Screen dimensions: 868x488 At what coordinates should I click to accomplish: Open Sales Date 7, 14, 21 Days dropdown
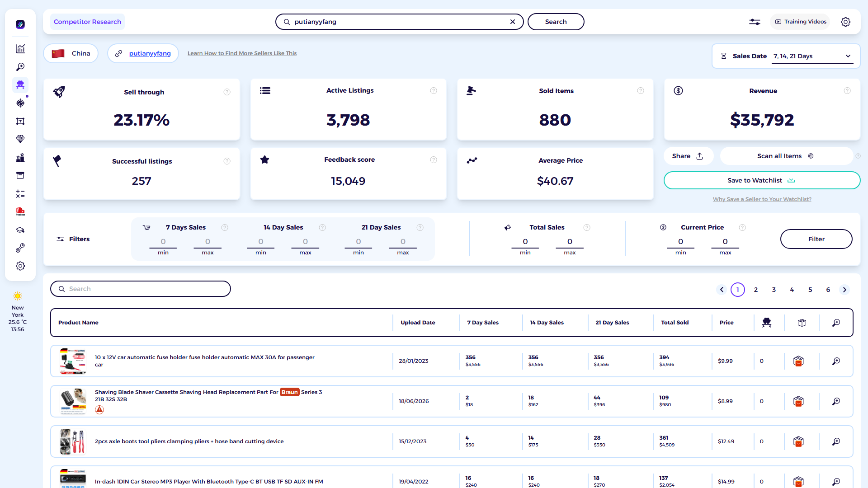pos(812,56)
